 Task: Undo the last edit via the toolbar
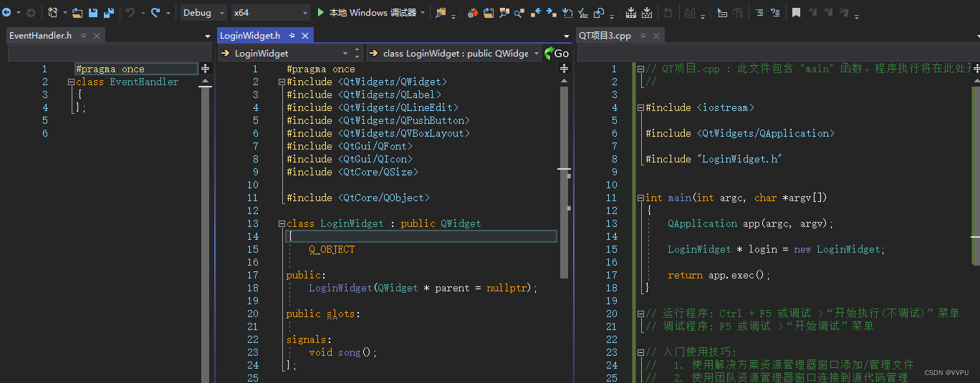[x=130, y=12]
